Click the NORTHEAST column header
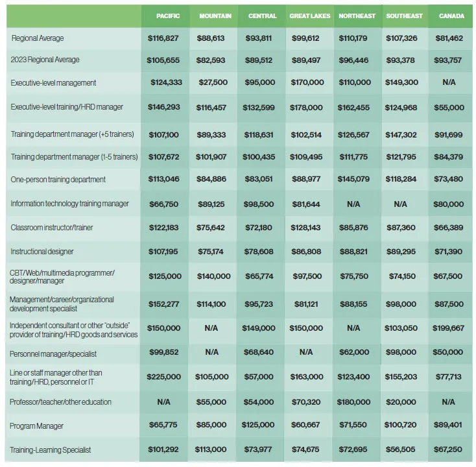This screenshot has width=476, height=467. 357,16
